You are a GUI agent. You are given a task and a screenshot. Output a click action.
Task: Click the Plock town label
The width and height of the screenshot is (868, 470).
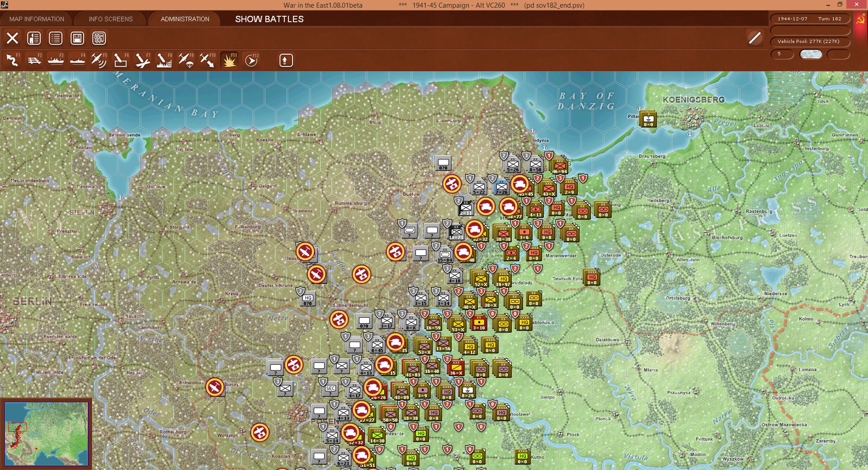(573, 435)
